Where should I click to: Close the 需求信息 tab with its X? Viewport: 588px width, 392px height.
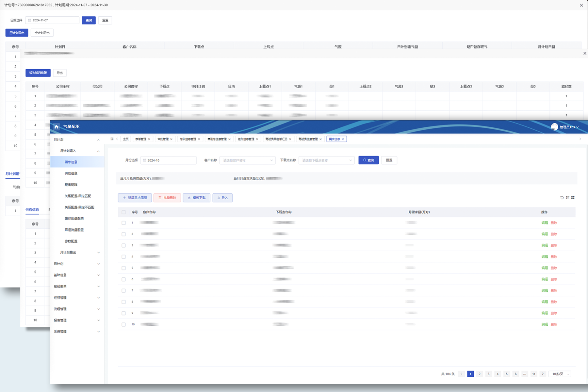click(343, 139)
